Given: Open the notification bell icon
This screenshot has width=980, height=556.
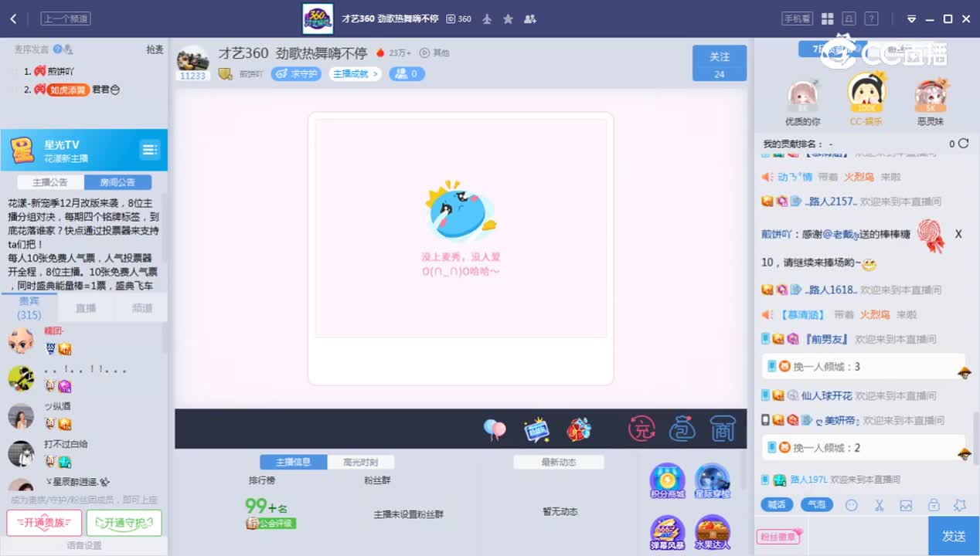Looking at the screenshot, I should click(x=849, y=19).
